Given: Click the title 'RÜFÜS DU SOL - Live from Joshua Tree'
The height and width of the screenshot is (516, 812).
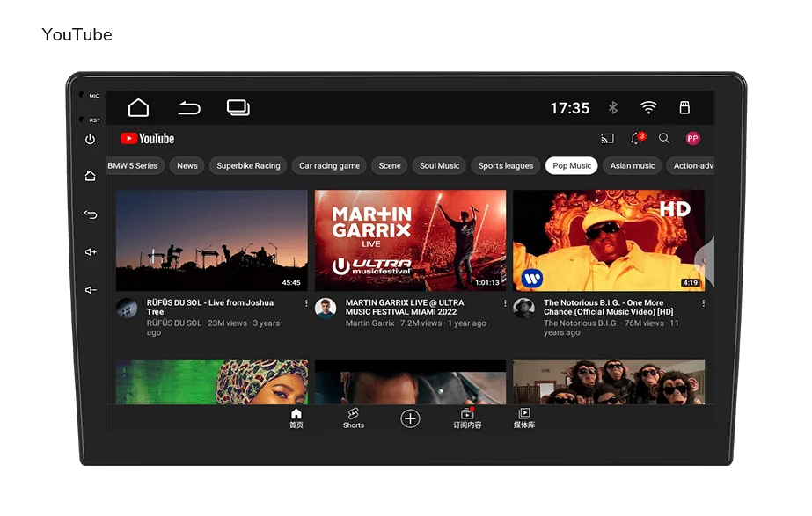Looking at the screenshot, I should pos(210,307).
